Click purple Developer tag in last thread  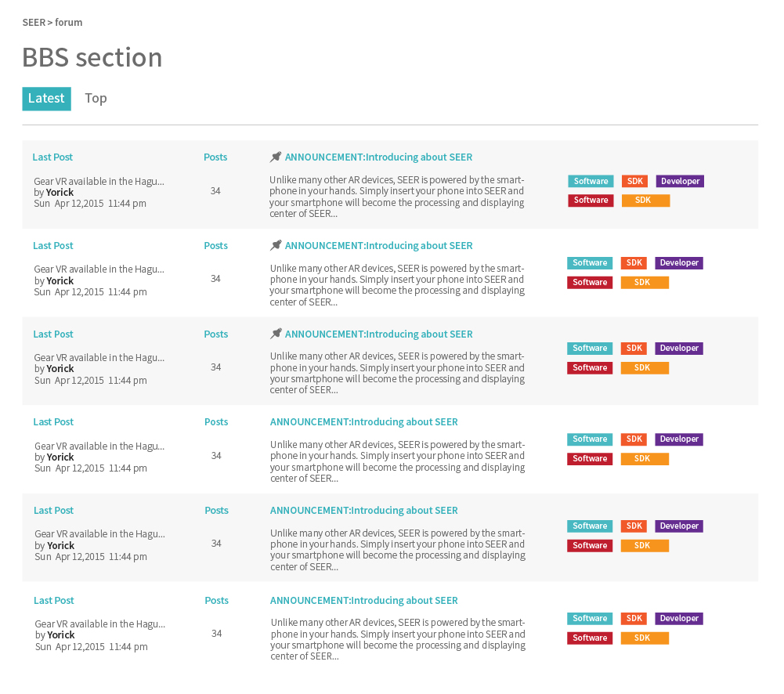[x=679, y=619]
